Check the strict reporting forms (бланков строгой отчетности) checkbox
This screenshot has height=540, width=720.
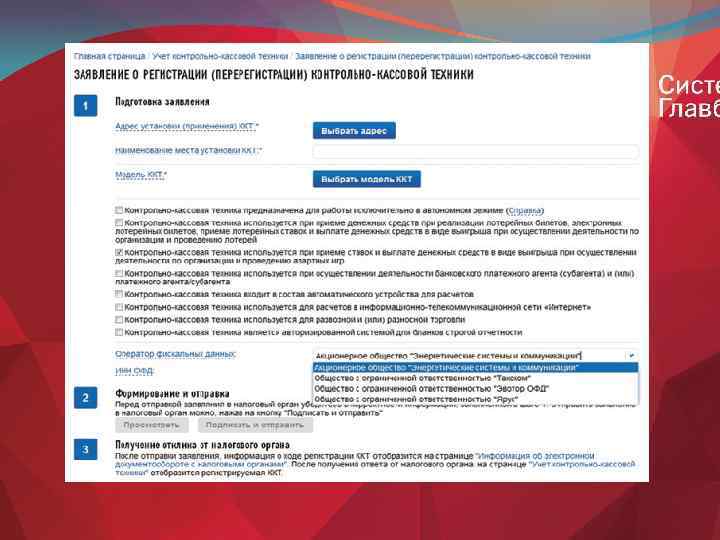(x=119, y=332)
